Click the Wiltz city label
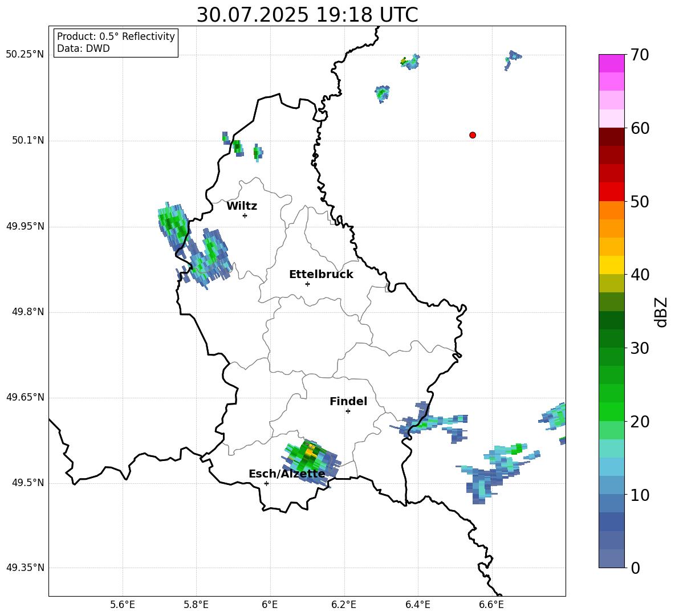Image resolution: width=675 pixels, height=616 pixels. point(242,206)
